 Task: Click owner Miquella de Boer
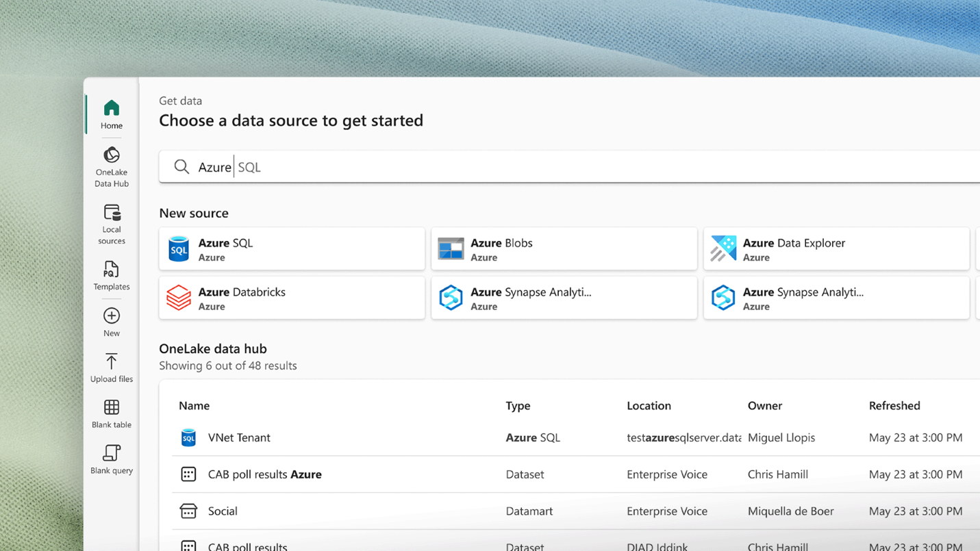coord(791,511)
